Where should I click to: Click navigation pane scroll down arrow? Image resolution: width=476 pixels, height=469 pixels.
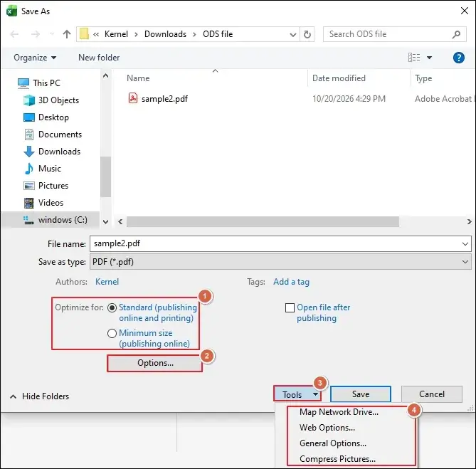tap(105, 222)
